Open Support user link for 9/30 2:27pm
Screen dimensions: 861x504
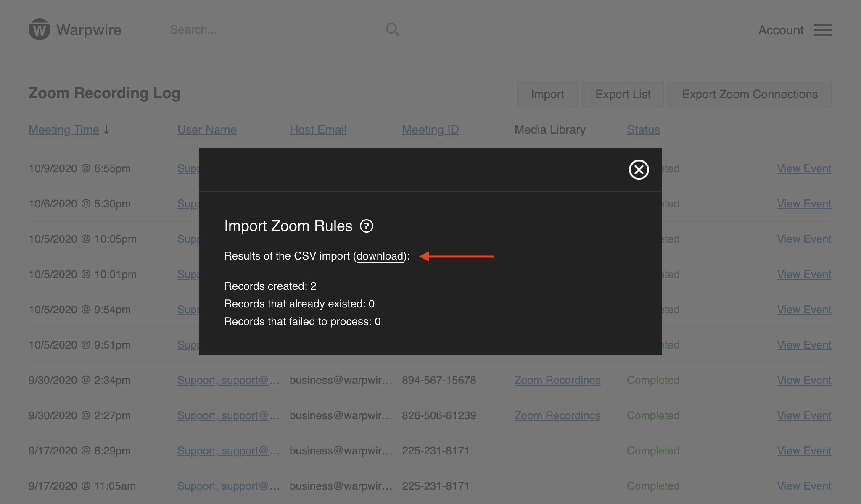[228, 415]
